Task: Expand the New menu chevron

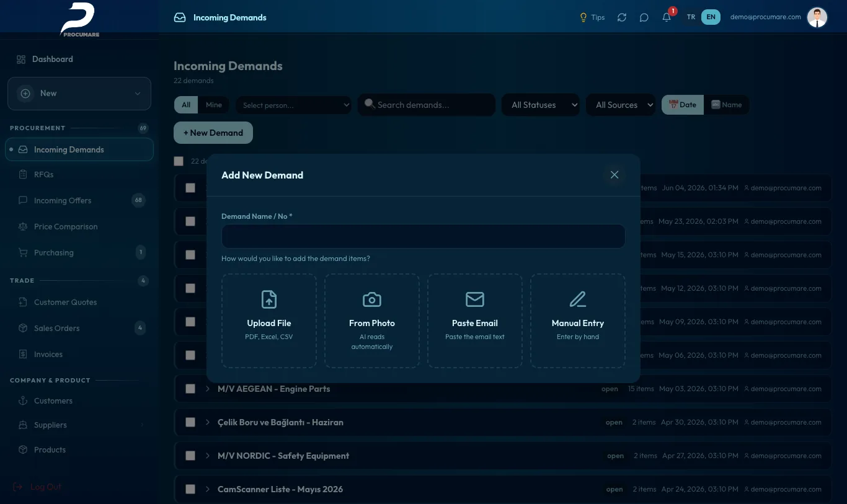Action: [137, 94]
